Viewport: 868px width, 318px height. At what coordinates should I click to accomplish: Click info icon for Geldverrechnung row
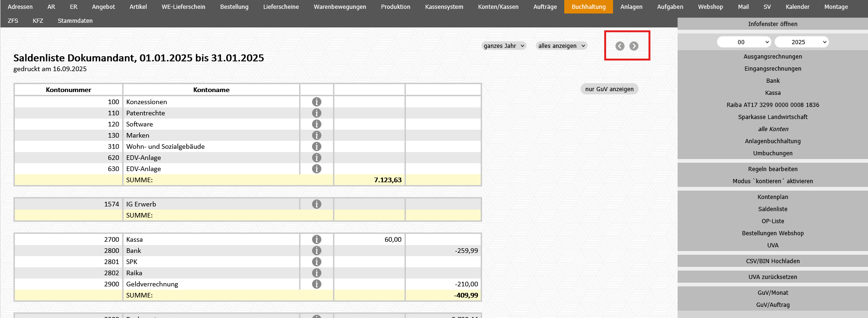[317, 284]
